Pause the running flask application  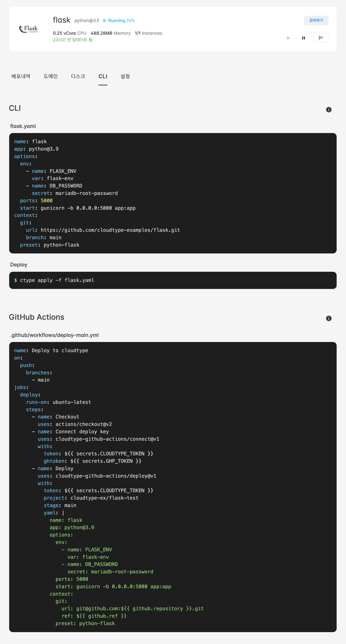pos(303,38)
